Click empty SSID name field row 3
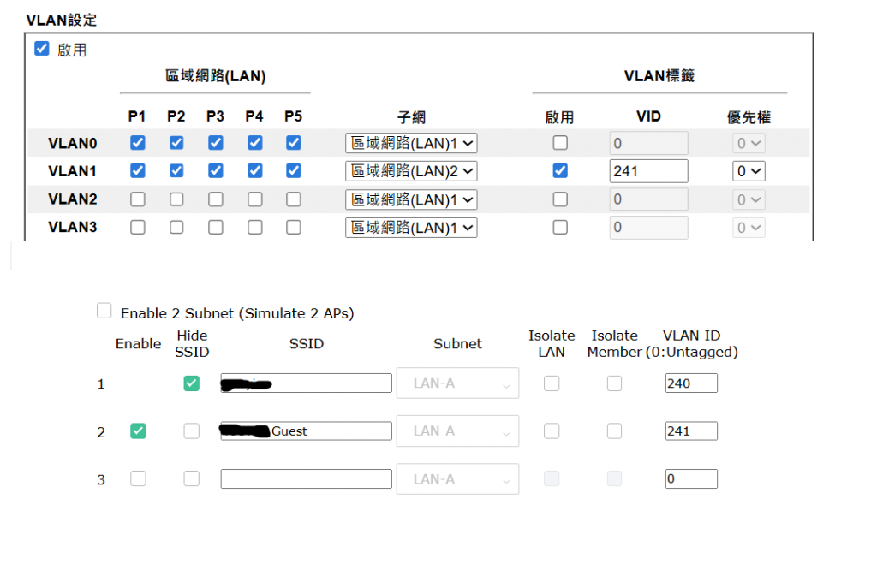This screenshot has width=877, height=588. tap(306, 479)
